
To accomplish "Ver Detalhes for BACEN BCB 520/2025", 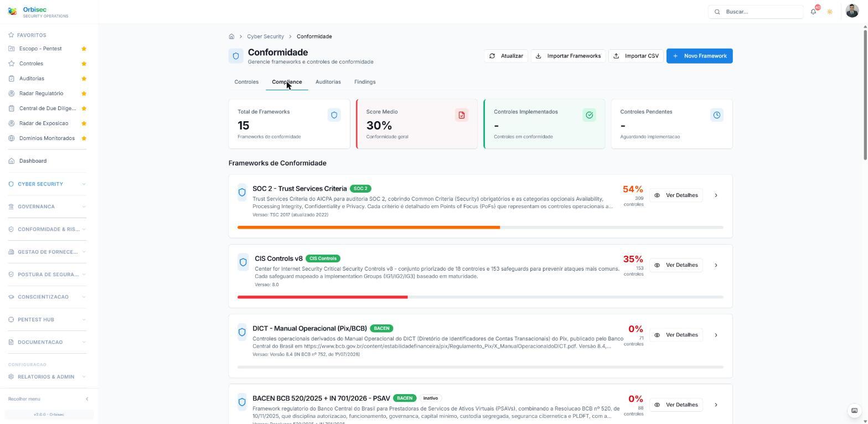I will tap(676, 405).
